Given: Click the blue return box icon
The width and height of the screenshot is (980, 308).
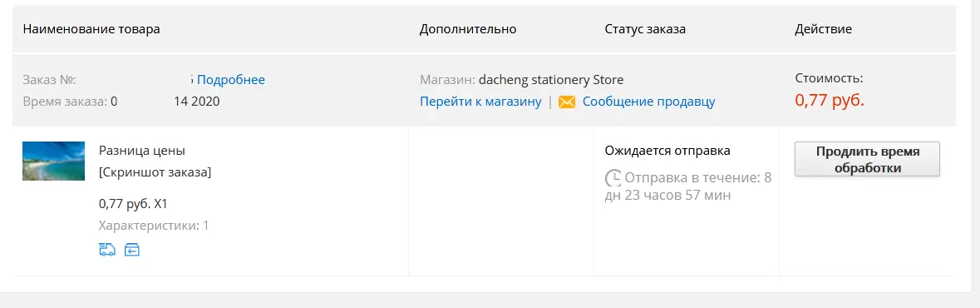Looking at the screenshot, I should [131, 250].
